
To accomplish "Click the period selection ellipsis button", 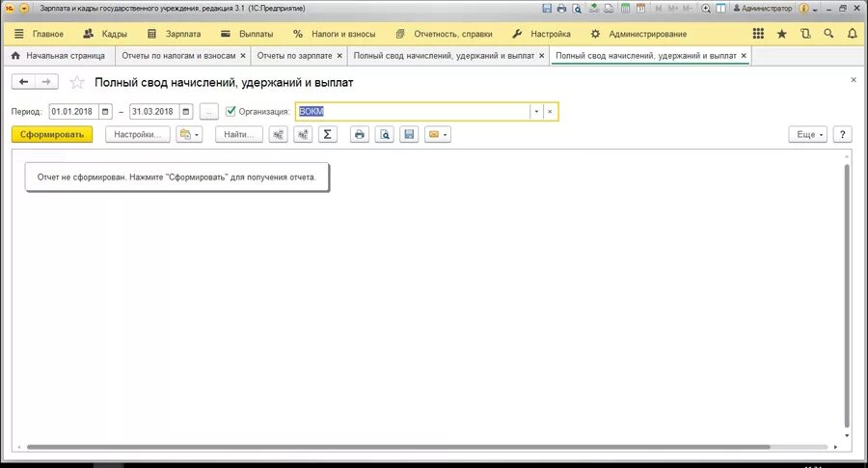I will coord(208,111).
